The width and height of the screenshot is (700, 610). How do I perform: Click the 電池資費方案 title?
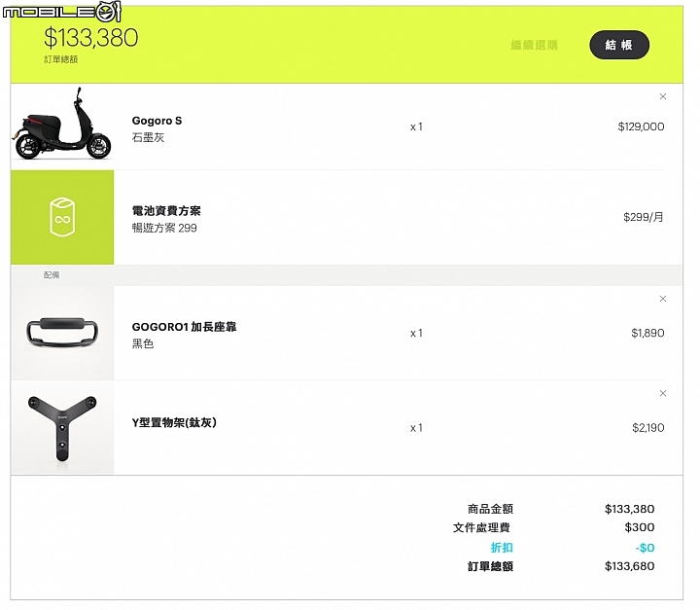point(166,210)
